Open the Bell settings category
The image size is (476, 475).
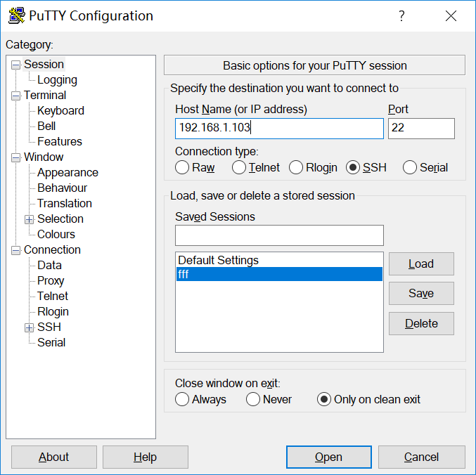[46, 126]
